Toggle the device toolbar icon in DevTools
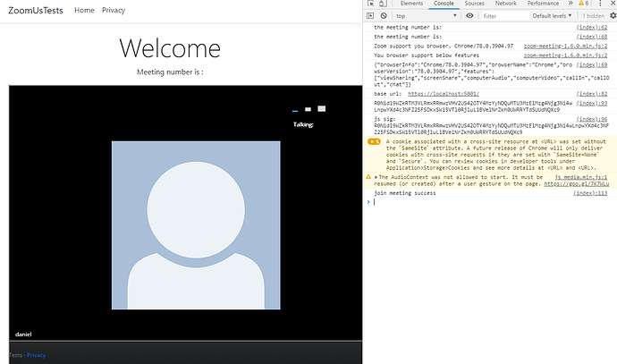Screen dimensions: 617x364 [383, 4]
